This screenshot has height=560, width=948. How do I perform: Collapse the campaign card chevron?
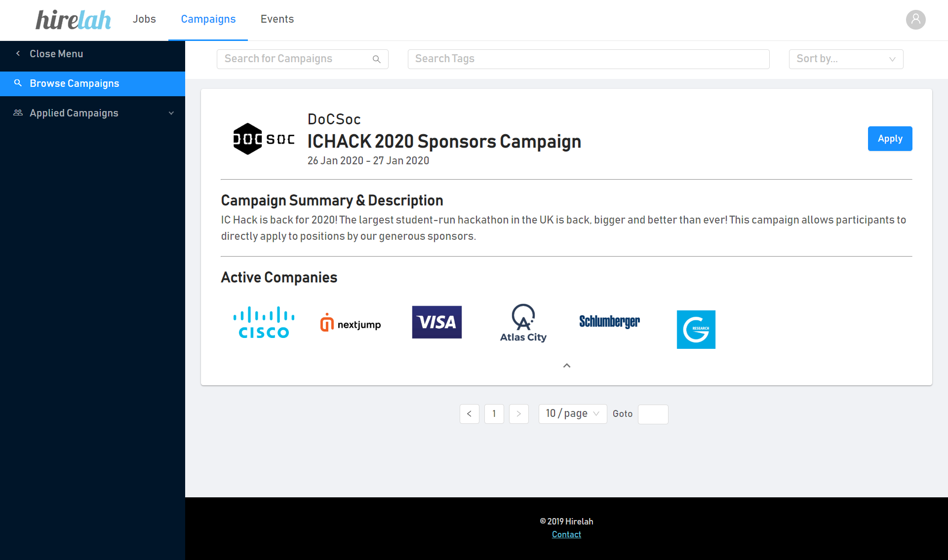(567, 366)
